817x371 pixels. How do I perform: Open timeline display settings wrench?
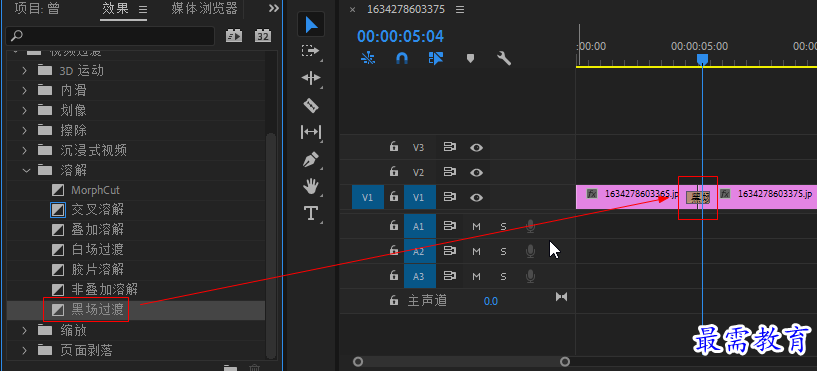pos(504,58)
